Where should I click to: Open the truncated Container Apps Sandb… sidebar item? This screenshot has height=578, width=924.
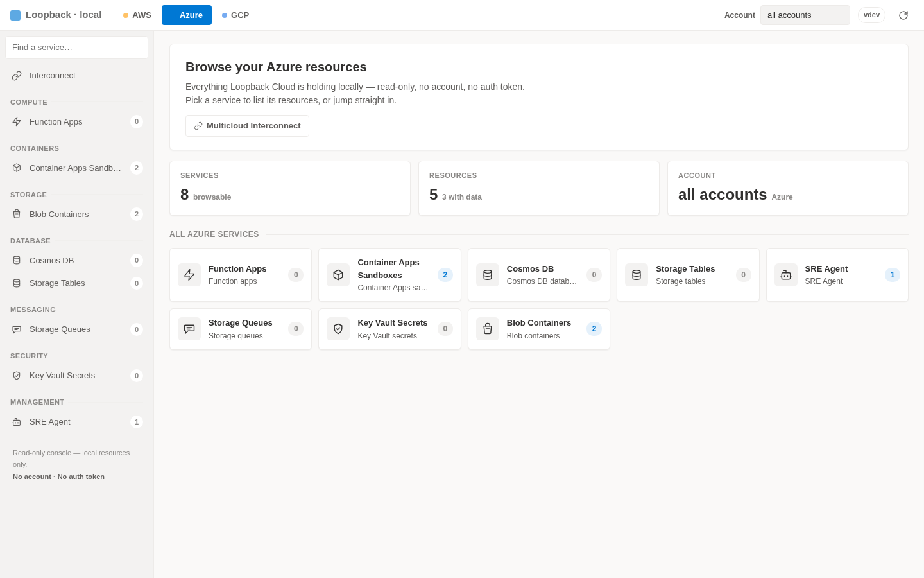(77, 168)
